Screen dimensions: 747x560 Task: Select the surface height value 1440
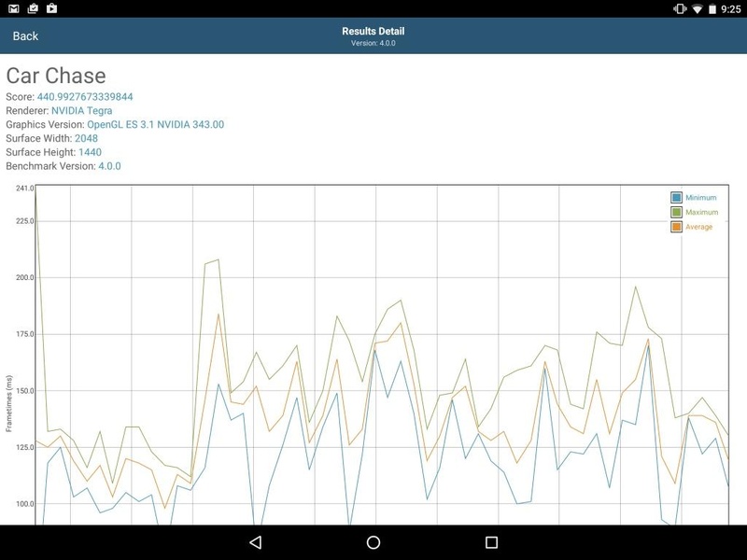90,152
